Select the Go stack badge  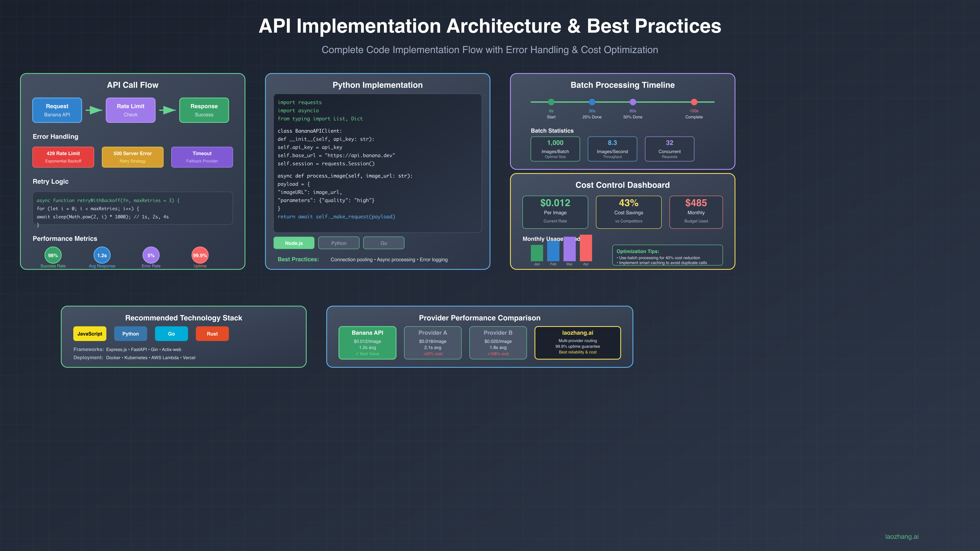(171, 333)
